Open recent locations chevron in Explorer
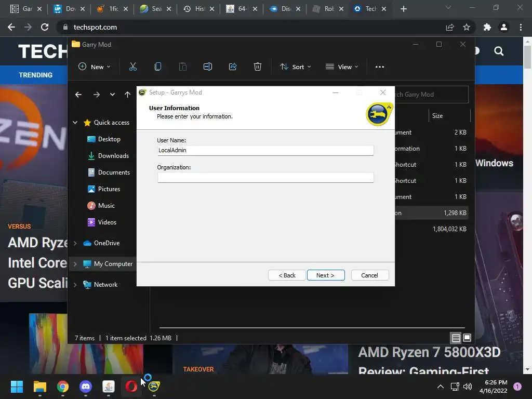This screenshot has height=399, width=532. tap(112, 95)
